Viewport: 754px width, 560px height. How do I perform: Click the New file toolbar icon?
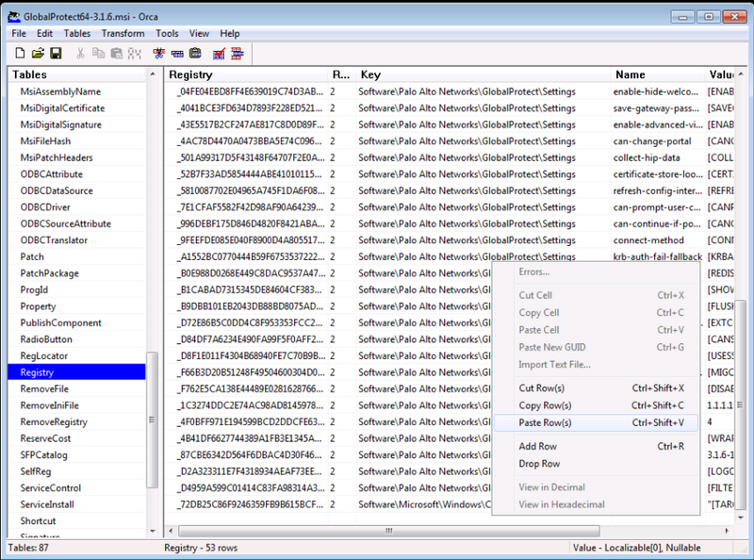[20, 53]
